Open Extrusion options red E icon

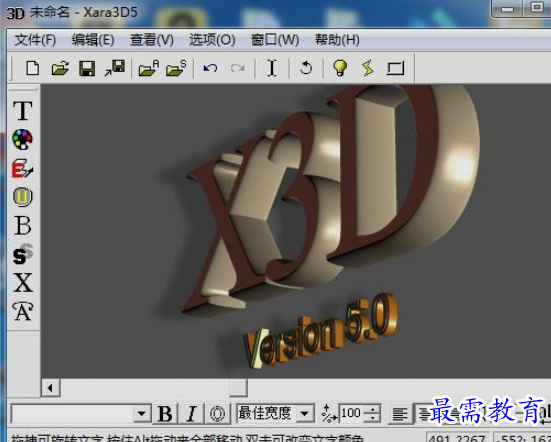[22, 168]
